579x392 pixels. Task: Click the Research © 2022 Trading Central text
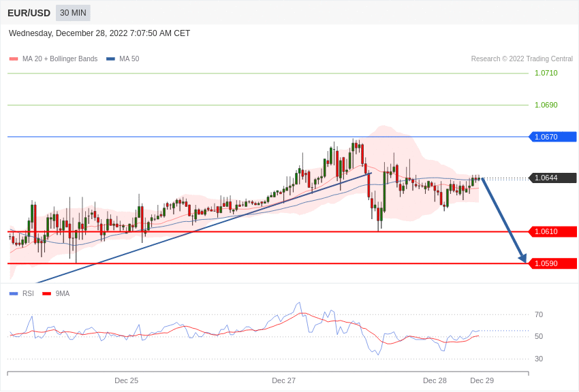[522, 59]
